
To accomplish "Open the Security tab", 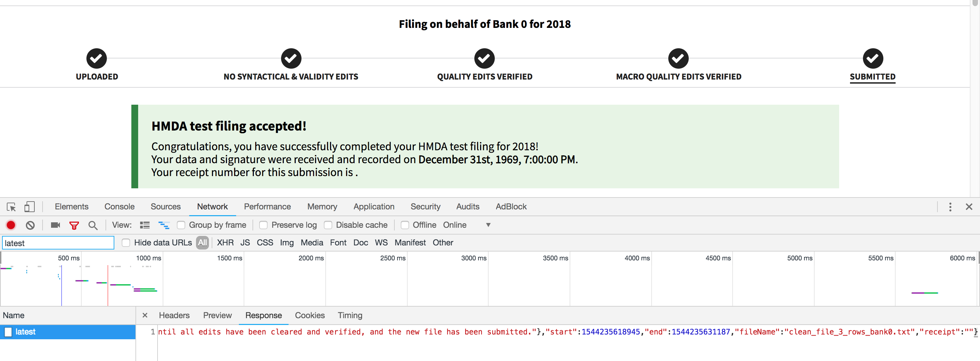I will tap(425, 206).
